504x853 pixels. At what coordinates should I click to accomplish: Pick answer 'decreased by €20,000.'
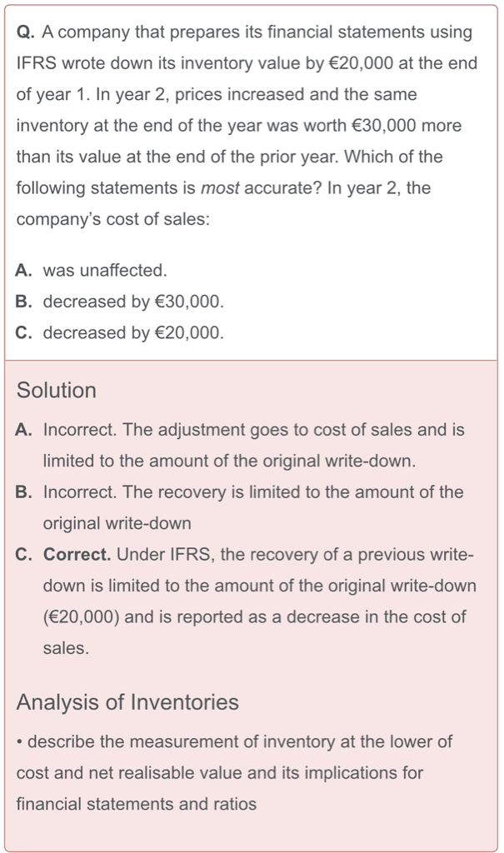pos(133,333)
